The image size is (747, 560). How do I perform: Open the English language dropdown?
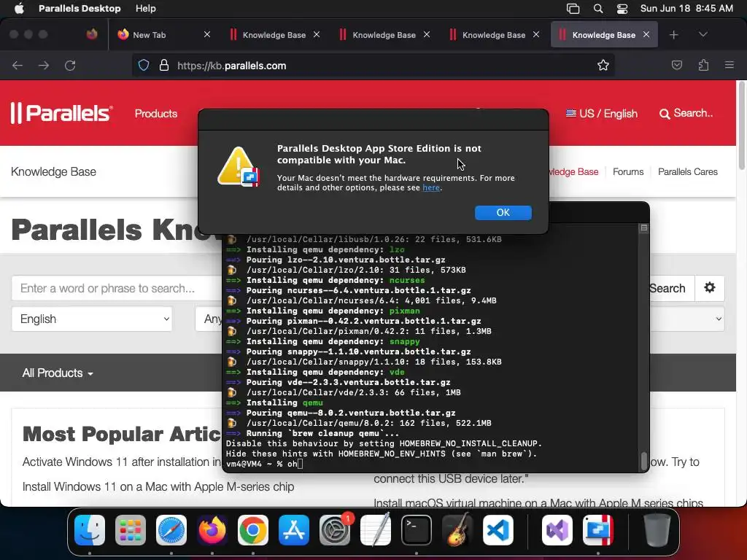[x=92, y=319]
